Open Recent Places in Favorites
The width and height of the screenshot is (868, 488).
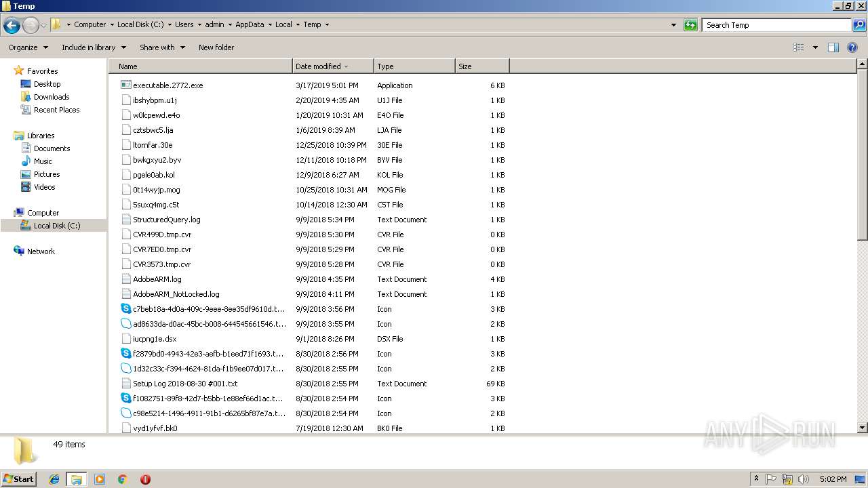56,110
